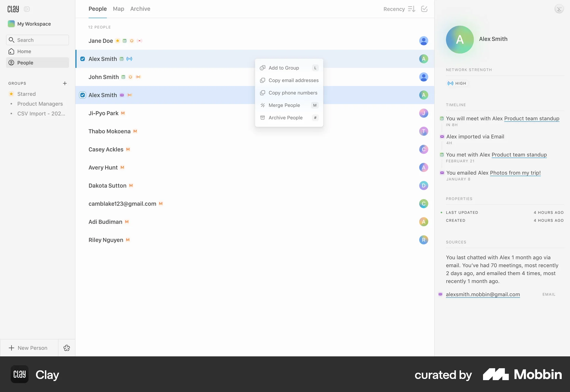
Task: Click the New Person button
Action: click(x=29, y=348)
